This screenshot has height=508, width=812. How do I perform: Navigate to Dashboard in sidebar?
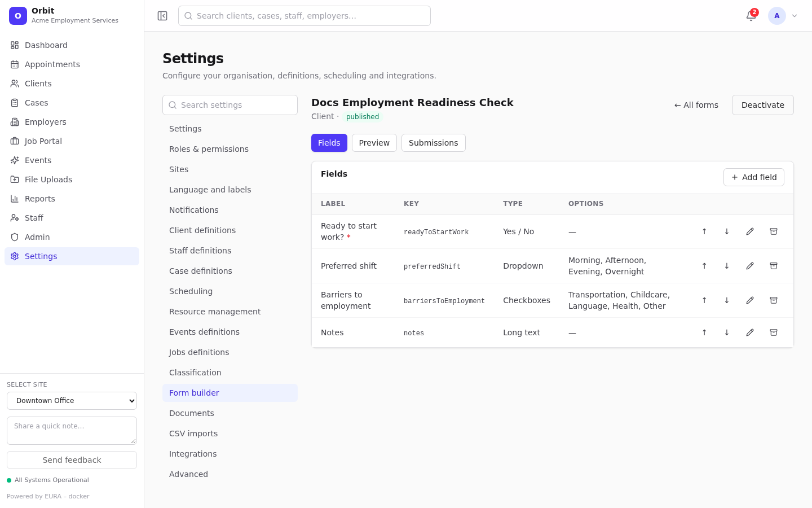click(x=72, y=45)
